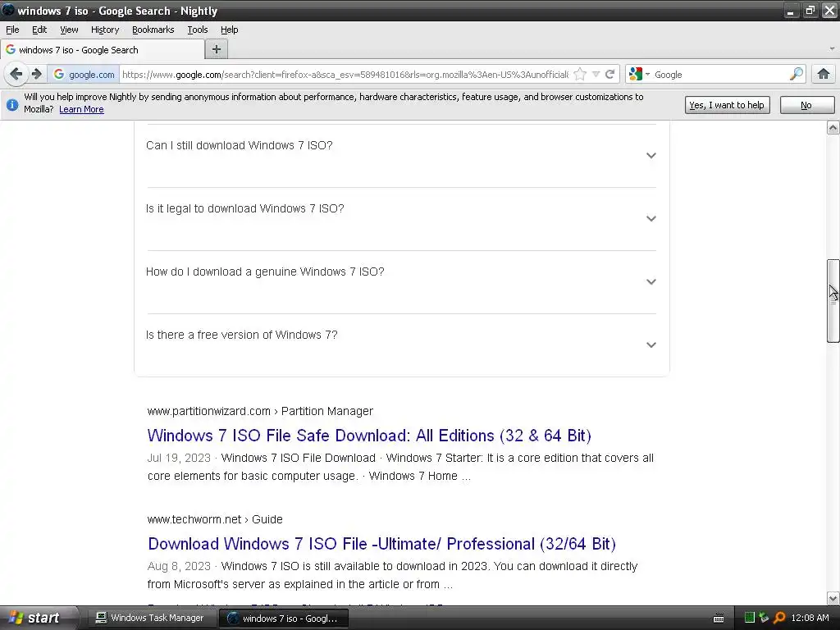
Task: Click the magnifying glass search icon
Action: (796, 75)
